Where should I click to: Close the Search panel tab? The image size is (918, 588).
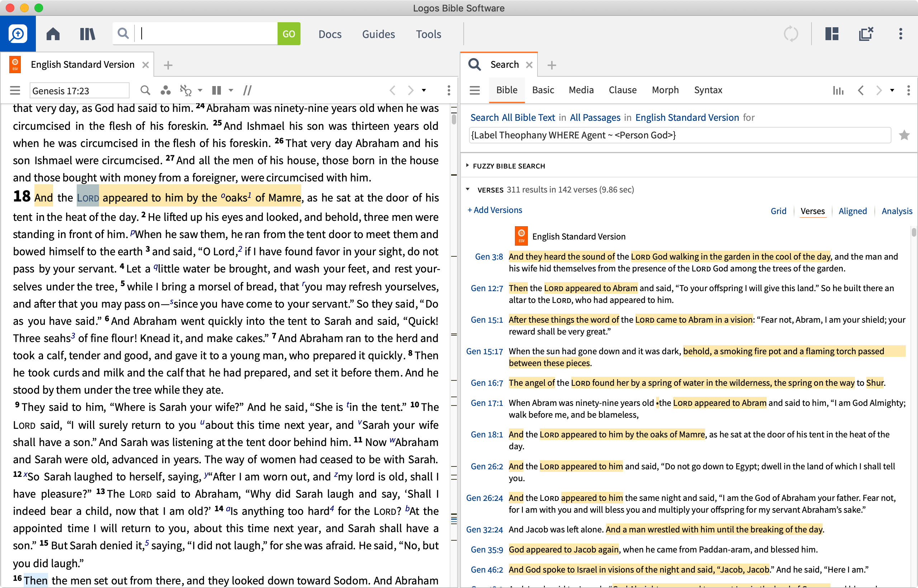tap(529, 65)
